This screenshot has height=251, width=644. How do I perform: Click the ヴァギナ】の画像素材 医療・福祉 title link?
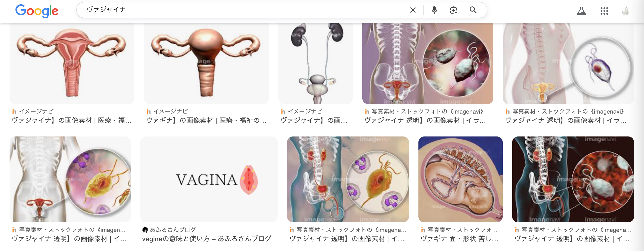206,120
